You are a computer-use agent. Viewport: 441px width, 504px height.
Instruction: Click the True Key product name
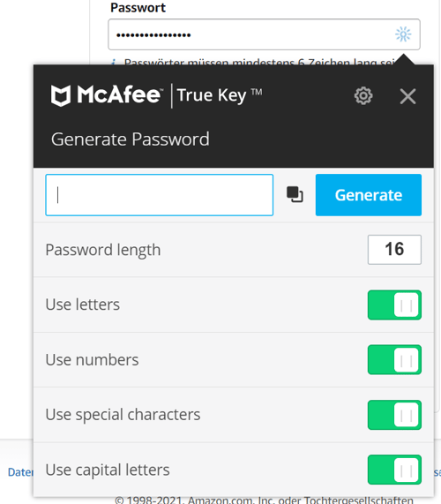coord(220,95)
